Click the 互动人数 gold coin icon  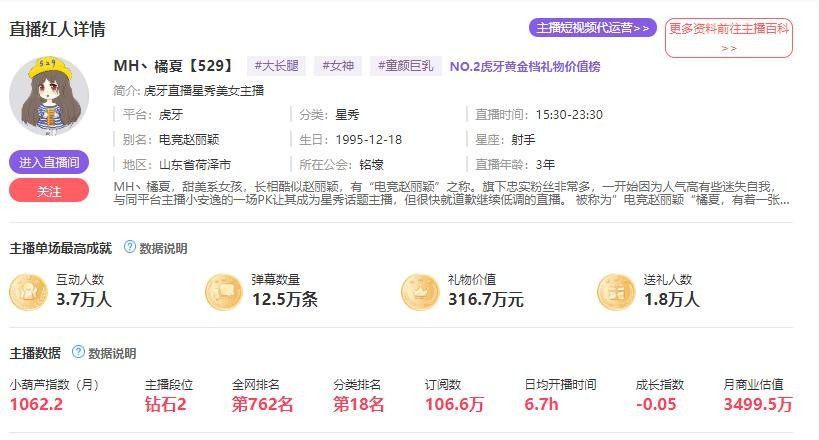[28, 291]
